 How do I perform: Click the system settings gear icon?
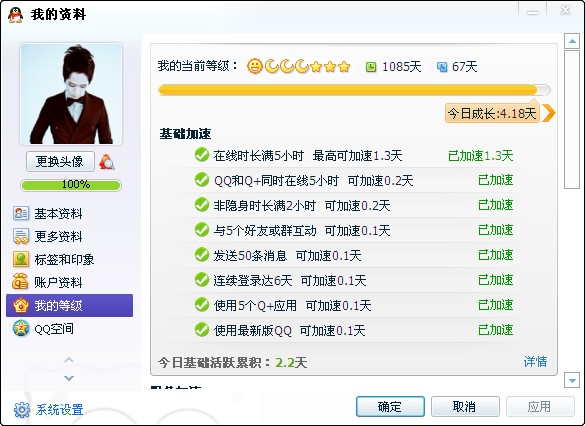(x=22, y=410)
